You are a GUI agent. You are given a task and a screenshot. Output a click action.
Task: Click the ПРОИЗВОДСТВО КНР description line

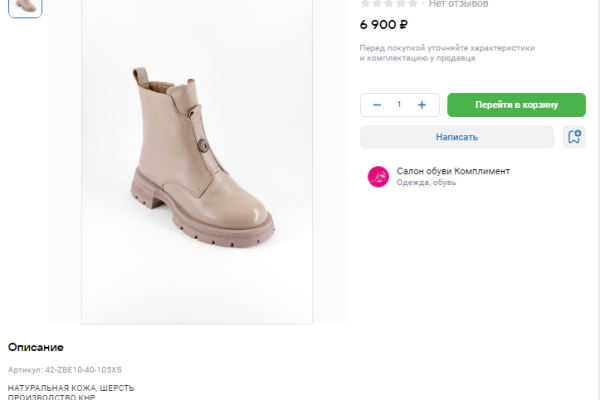pos(51,397)
